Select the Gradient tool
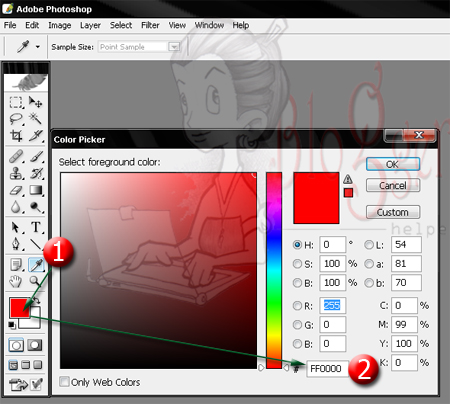The height and width of the screenshot is (404, 450). [x=36, y=190]
